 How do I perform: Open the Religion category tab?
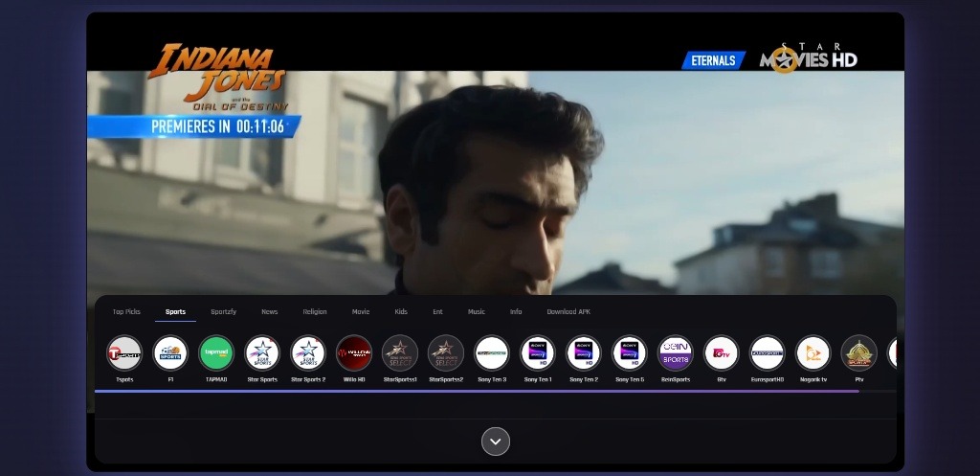(315, 311)
